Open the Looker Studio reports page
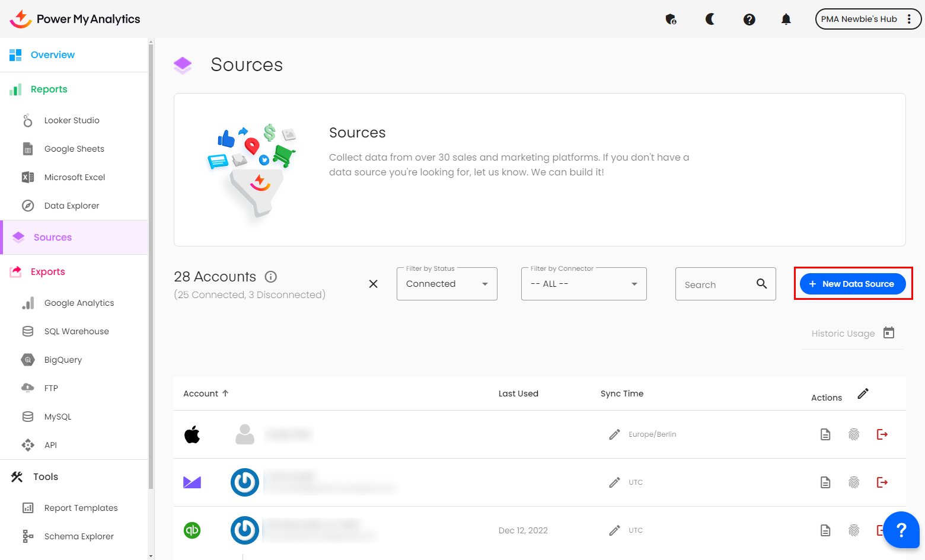This screenshot has width=925, height=560. coord(72,120)
